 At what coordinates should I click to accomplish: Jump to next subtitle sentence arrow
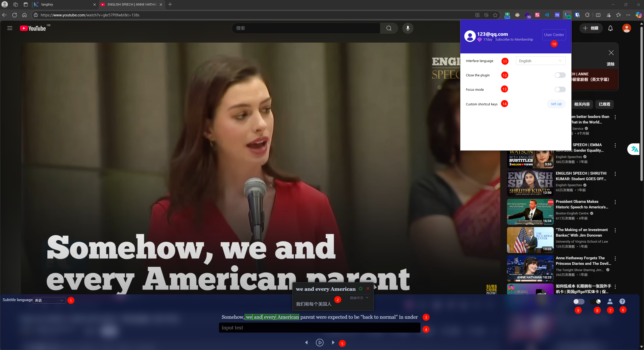333,342
